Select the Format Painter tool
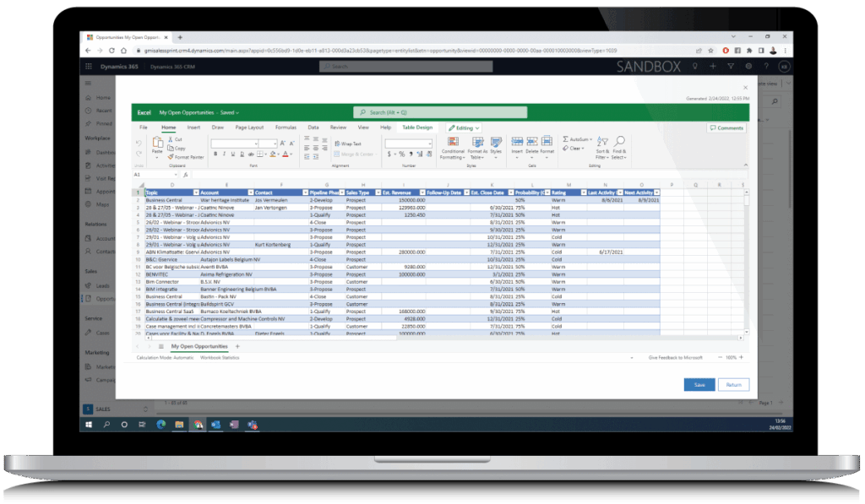 (186, 157)
